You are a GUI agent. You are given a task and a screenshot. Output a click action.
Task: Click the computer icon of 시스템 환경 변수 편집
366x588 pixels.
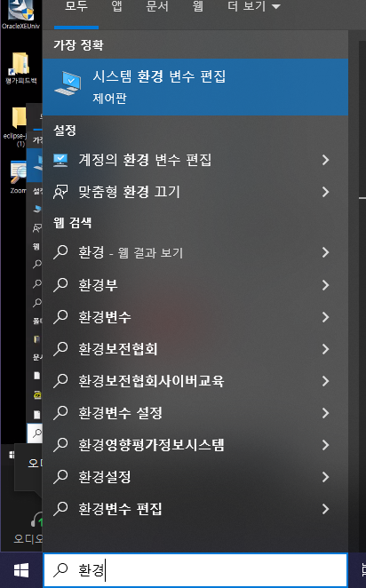pos(68,83)
